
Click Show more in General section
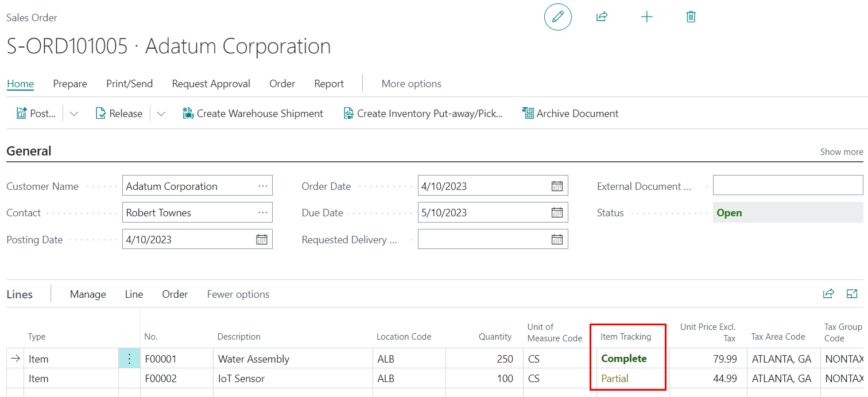[x=842, y=152]
